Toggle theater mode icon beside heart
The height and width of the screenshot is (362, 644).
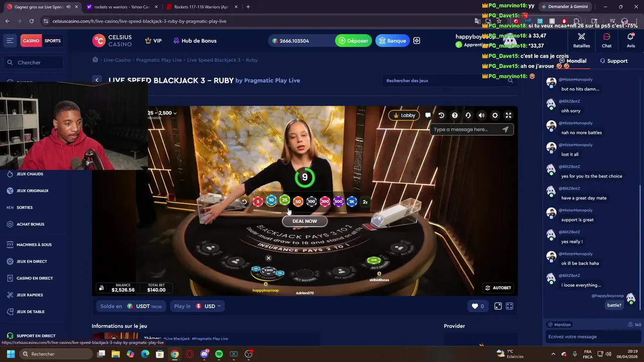(498, 306)
